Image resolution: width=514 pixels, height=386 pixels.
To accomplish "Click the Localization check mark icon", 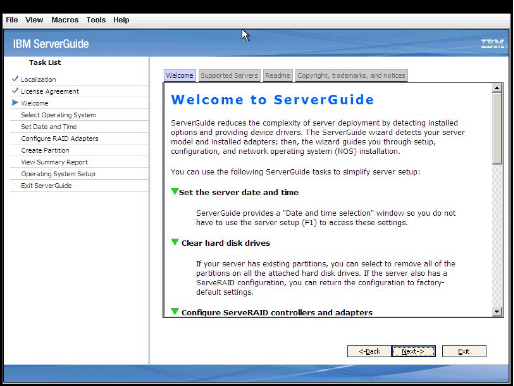I will pos(15,79).
